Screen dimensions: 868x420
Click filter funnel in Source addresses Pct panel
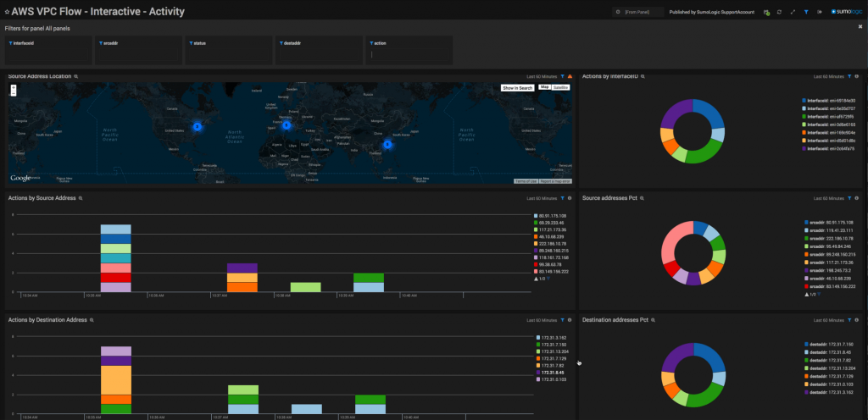(849, 198)
